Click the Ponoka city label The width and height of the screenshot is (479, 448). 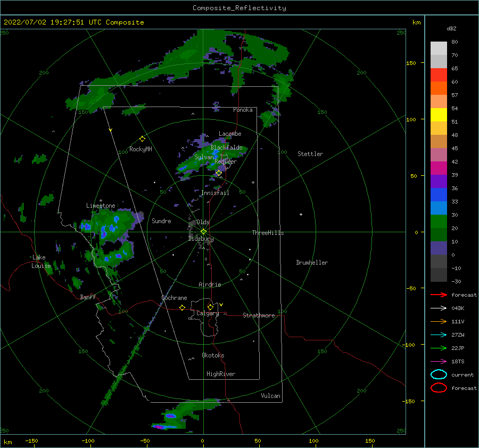243,110
